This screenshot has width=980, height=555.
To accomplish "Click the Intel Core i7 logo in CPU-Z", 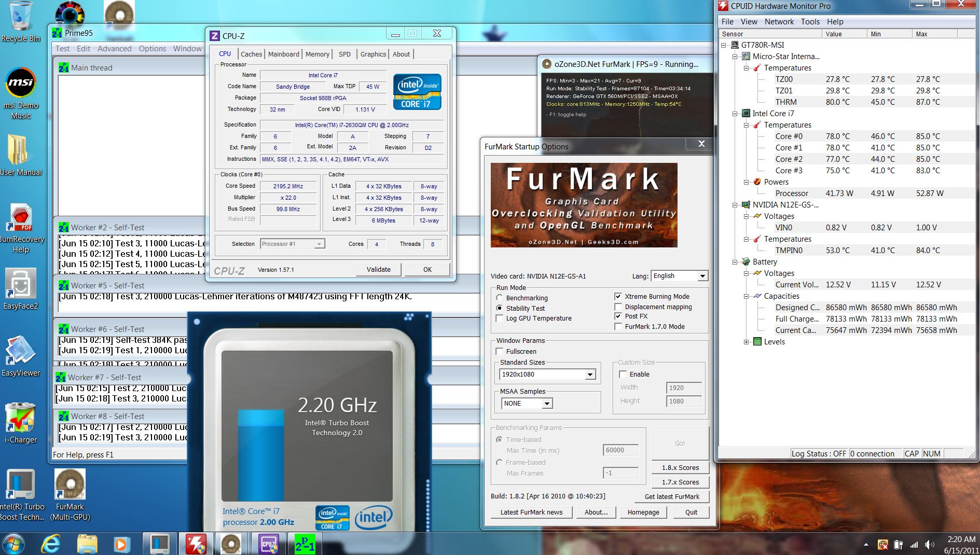I will click(417, 91).
